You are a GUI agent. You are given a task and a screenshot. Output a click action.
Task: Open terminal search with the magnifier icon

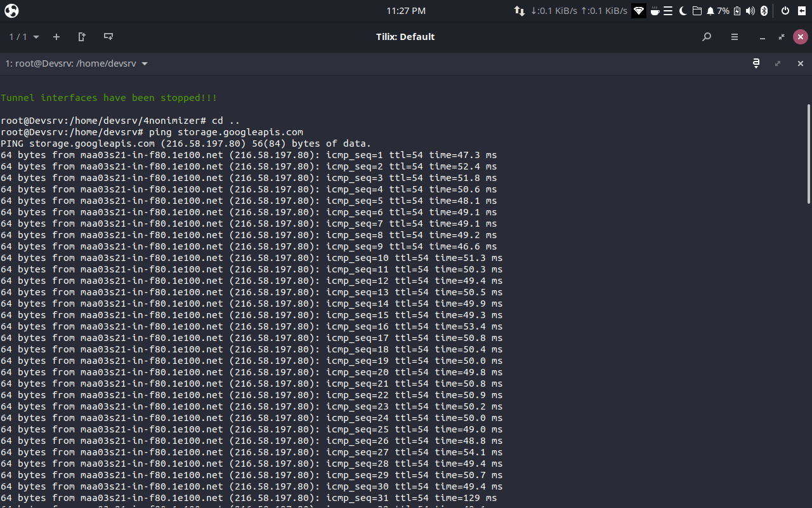pyautogui.click(x=706, y=37)
